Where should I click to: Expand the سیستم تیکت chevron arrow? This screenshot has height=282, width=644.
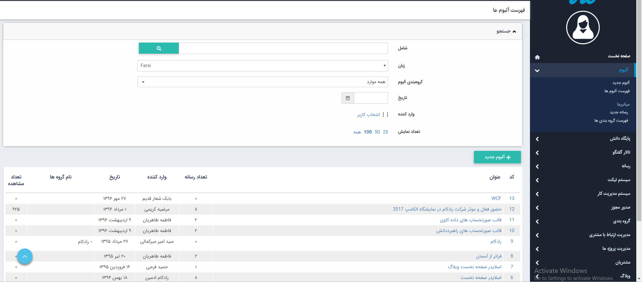tap(537, 180)
